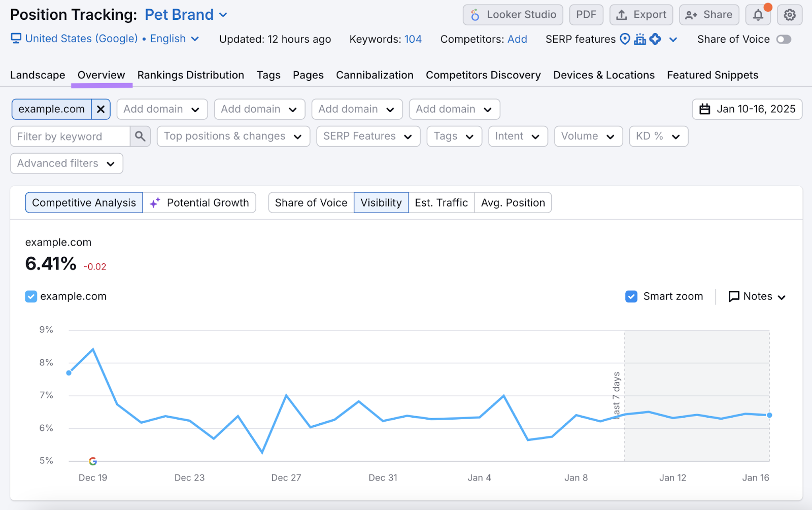Click hotels SERP feature icon

point(640,39)
